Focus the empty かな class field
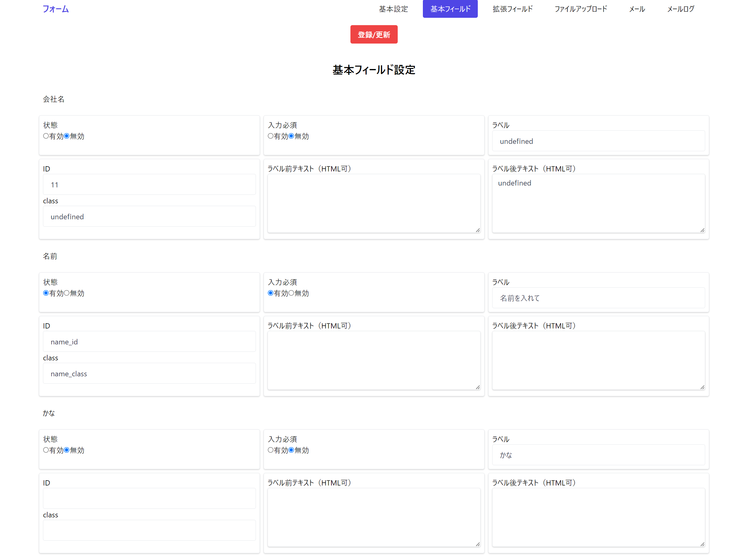The image size is (746, 560). click(149, 530)
